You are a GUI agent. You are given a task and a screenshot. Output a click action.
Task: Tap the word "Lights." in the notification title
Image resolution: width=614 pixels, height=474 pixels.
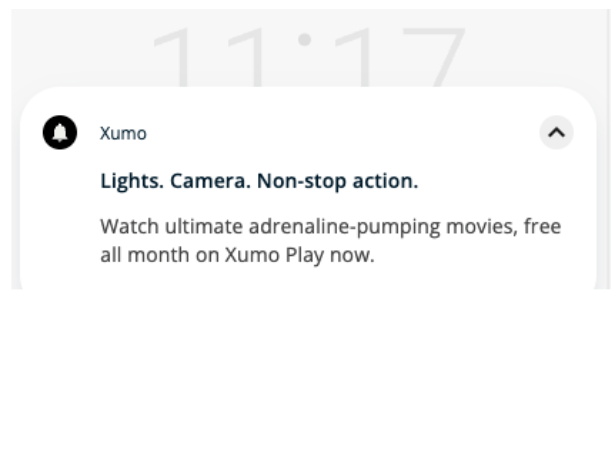126,182
